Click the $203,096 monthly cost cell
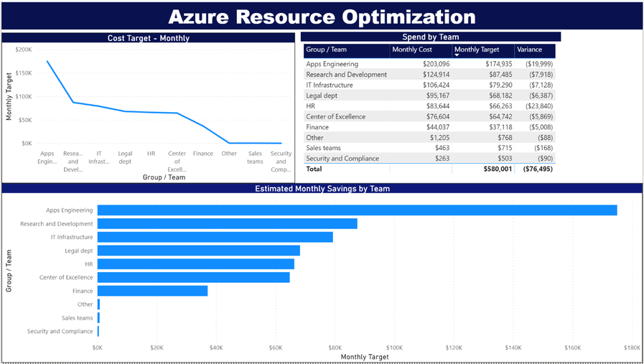644x364 pixels. [x=437, y=64]
